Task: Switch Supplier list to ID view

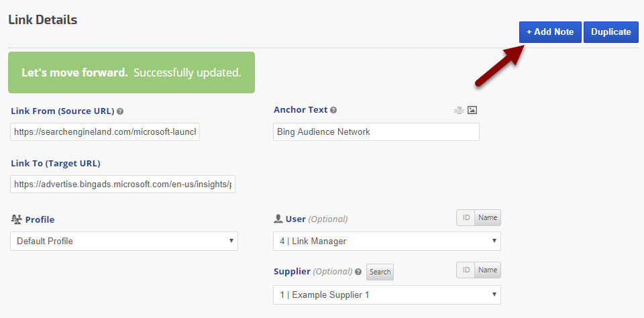Action: coord(465,270)
